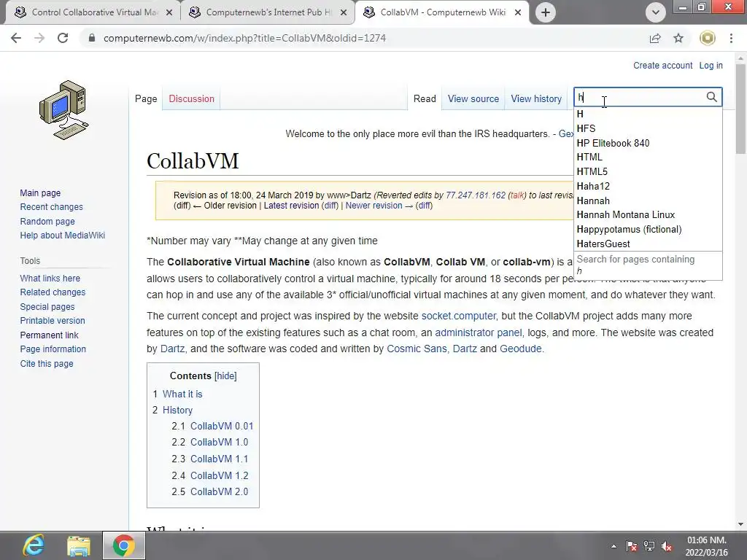This screenshot has height=560, width=747.
Task: Reload the current page
Action: [63, 38]
